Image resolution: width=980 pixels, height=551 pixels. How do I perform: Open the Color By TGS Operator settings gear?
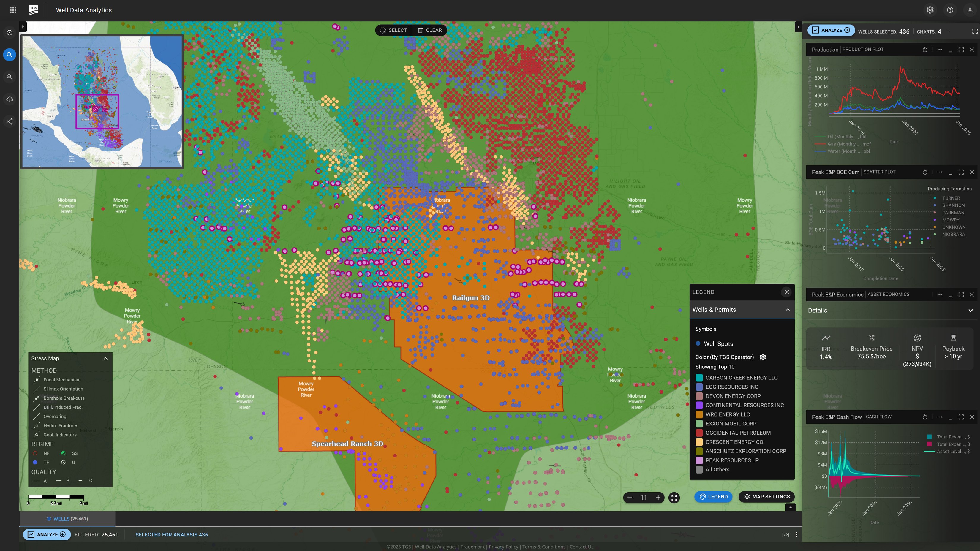click(x=763, y=357)
